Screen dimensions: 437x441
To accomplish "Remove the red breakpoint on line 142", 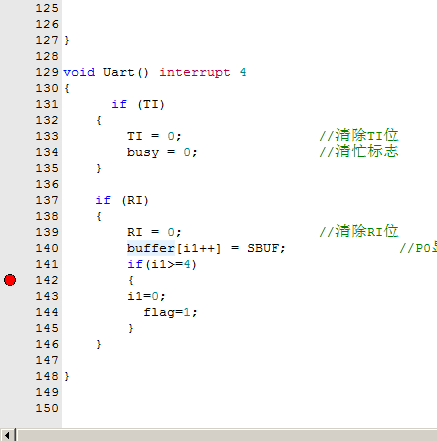I will pyautogui.click(x=10, y=280).
